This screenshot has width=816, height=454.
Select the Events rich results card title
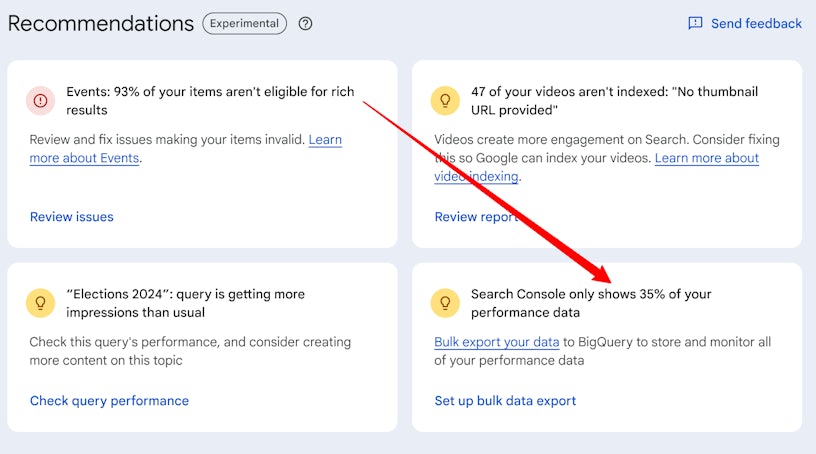210,100
